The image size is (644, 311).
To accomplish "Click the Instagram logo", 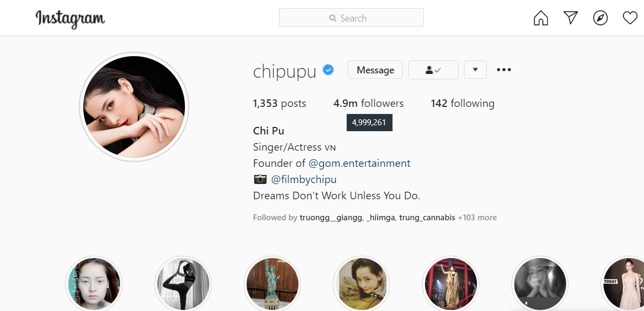I will click(x=70, y=19).
